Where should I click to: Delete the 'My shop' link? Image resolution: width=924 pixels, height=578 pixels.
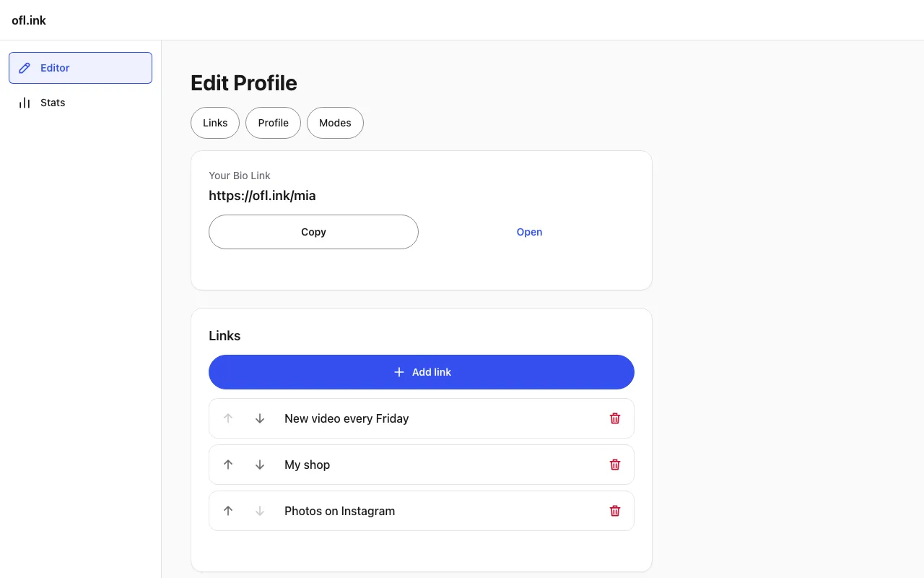click(x=615, y=465)
